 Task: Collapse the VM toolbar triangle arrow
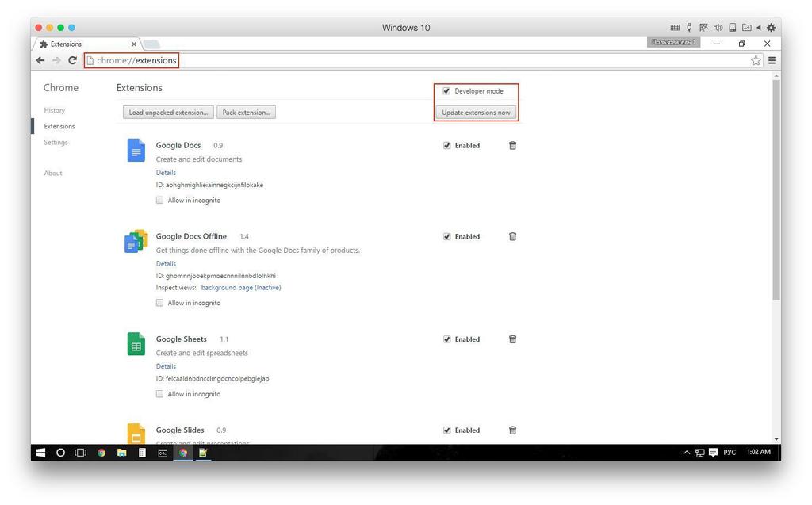(759, 28)
